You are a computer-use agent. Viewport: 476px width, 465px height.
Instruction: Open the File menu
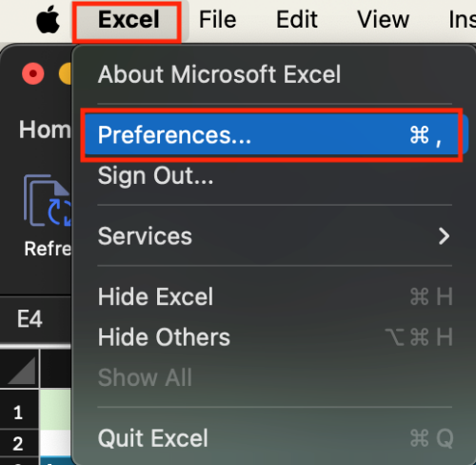coord(217,20)
